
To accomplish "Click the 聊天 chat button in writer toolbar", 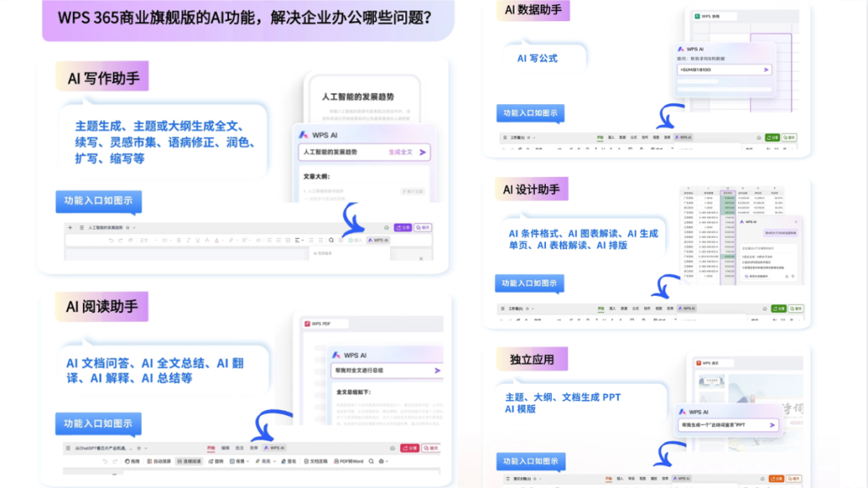I will (423, 227).
